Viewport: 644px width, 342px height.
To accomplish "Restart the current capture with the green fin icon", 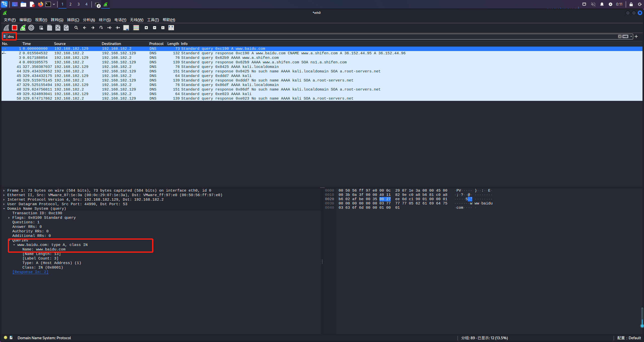I will (x=23, y=28).
